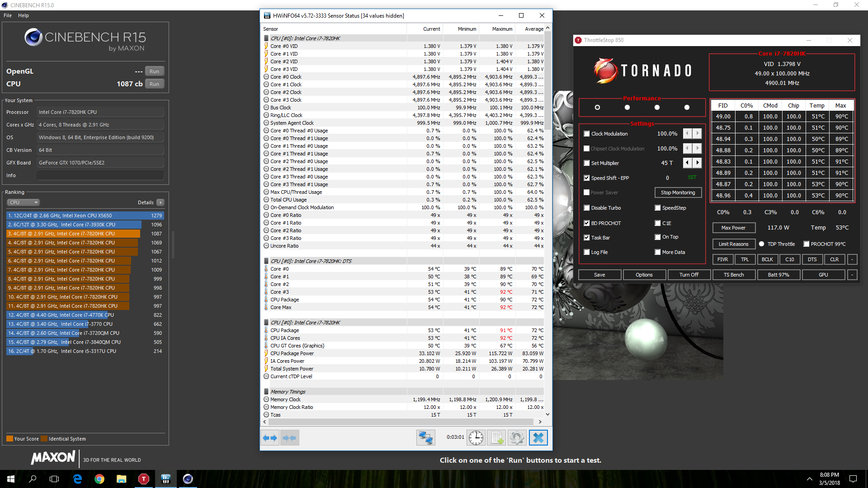The width and height of the screenshot is (868, 488).
Task: Expand the Memory Timings section in HWiNFO
Action: (x=267, y=391)
